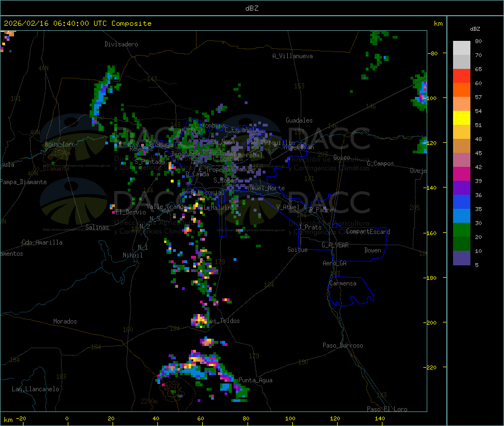
Task: Click the white 70-80 dBZ legend swatch
Action: pyautogui.click(x=461, y=48)
